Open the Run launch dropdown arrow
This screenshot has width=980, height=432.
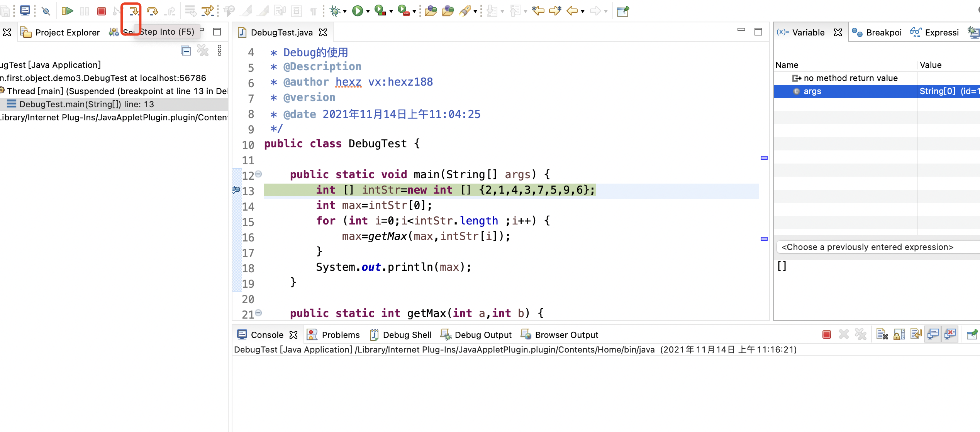[x=368, y=12]
